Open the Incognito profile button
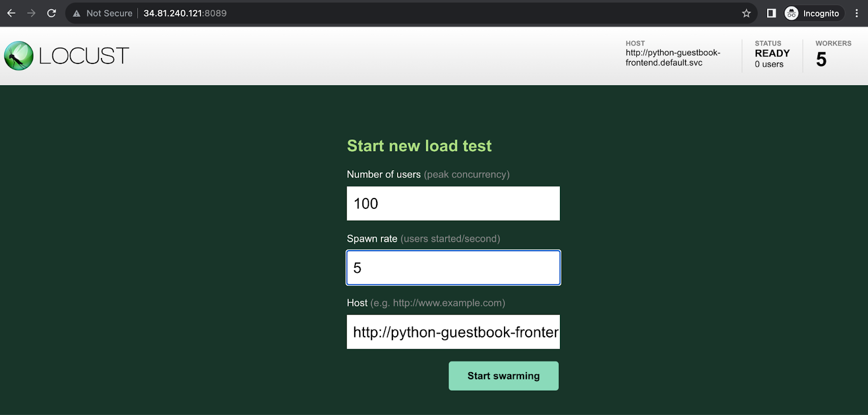Viewport: 868px width, 415px height. click(814, 13)
